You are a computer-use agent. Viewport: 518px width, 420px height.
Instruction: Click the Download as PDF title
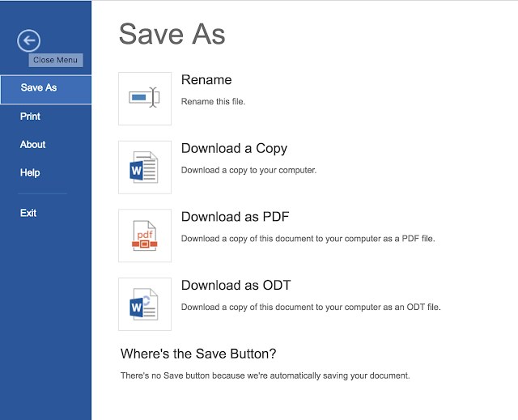point(236,217)
